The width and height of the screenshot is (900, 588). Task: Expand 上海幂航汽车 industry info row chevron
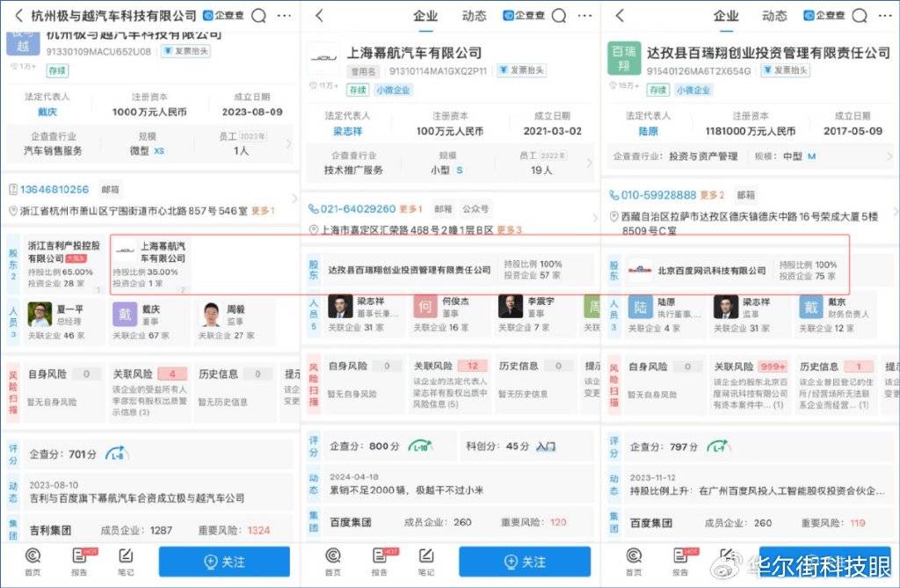[x=589, y=163]
